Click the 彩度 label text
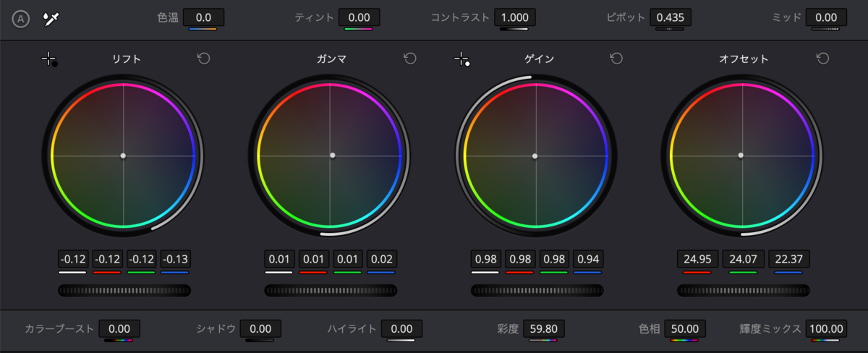 tap(509, 329)
